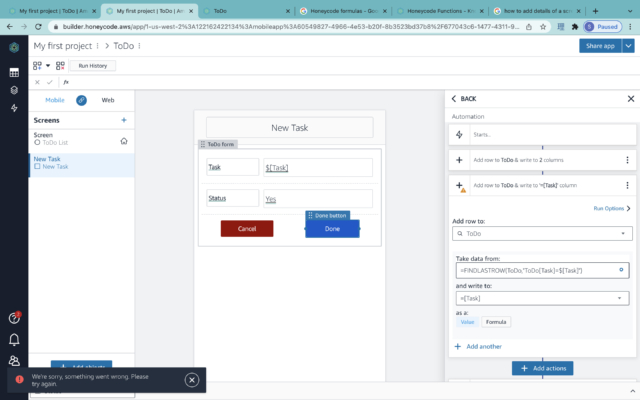Switch to Web view
The image size is (640, 400).
108,100
